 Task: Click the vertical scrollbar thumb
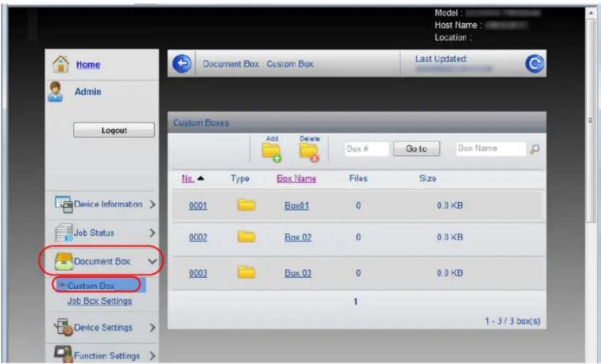591,122
